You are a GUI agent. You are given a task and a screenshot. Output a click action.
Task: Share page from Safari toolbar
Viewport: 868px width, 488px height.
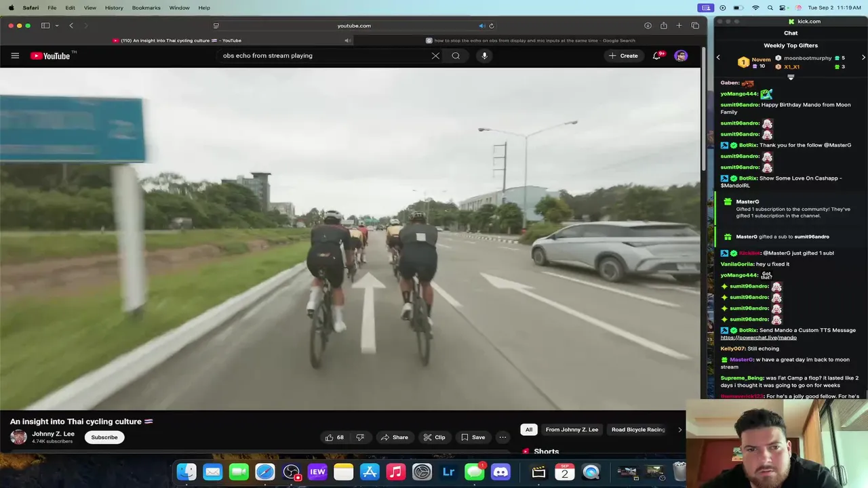[x=663, y=26]
